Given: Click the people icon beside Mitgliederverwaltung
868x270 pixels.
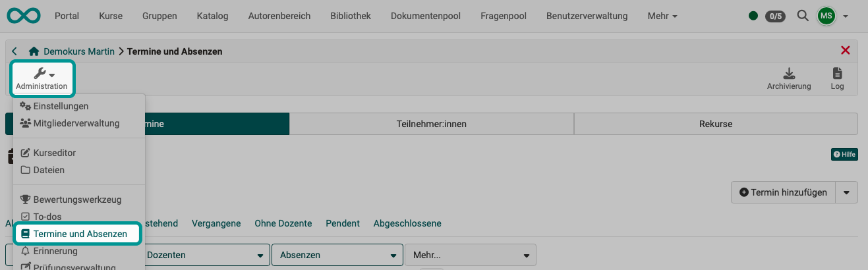Looking at the screenshot, I should 26,123.
